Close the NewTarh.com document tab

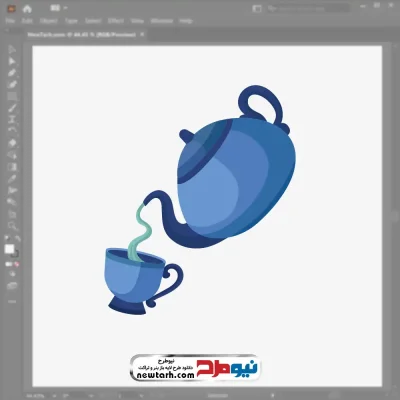point(142,34)
